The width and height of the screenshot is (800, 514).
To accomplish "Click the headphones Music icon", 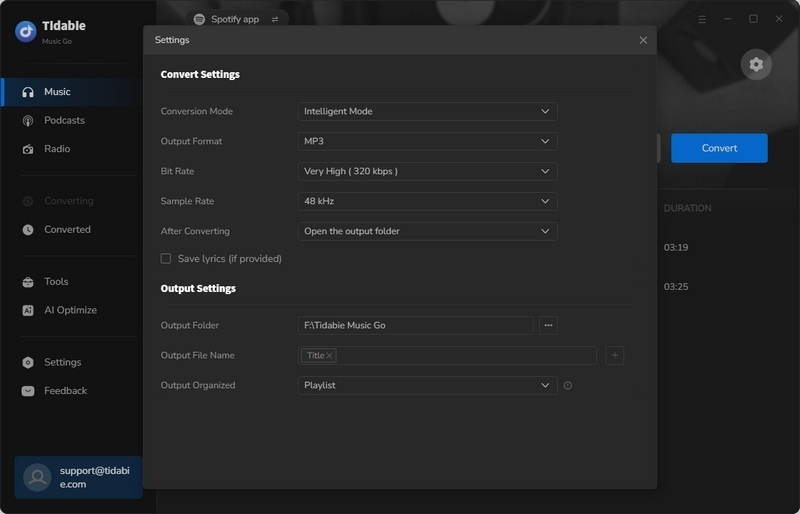I will (x=28, y=92).
